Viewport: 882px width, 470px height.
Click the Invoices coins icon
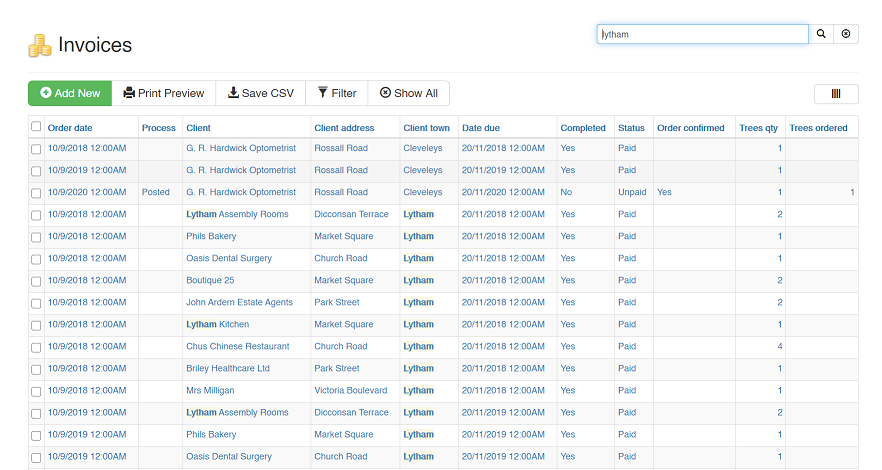tap(40, 46)
